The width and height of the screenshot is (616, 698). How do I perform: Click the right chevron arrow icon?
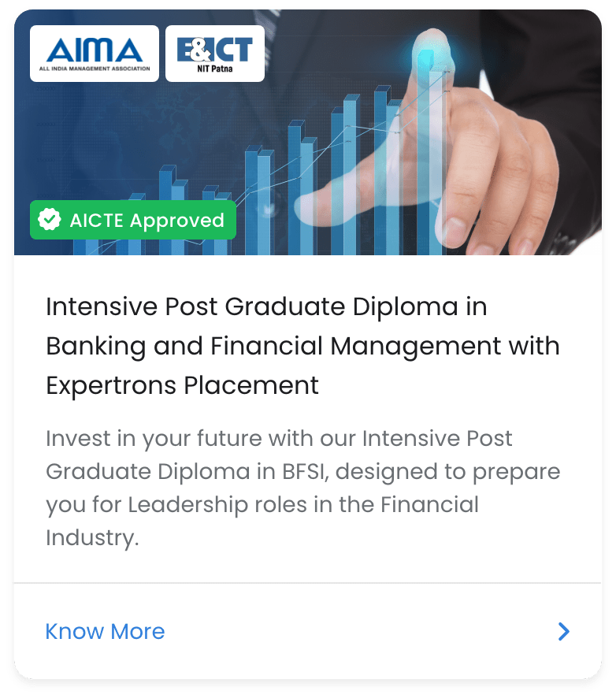(563, 631)
